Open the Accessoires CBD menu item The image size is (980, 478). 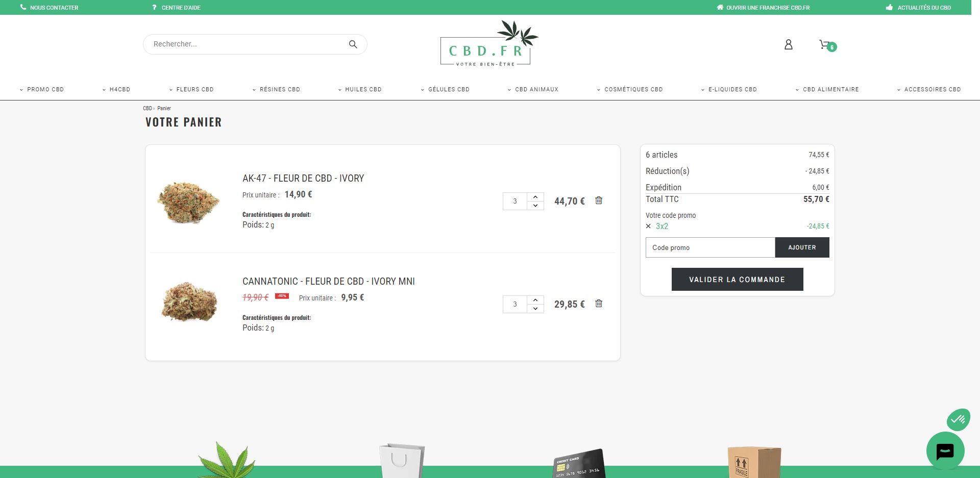929,89
